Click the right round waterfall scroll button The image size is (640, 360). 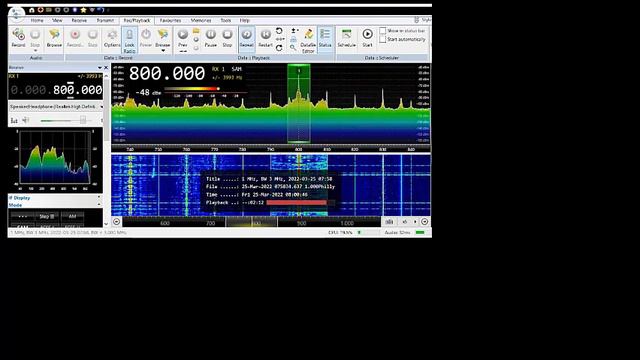[x=424, y=222]
